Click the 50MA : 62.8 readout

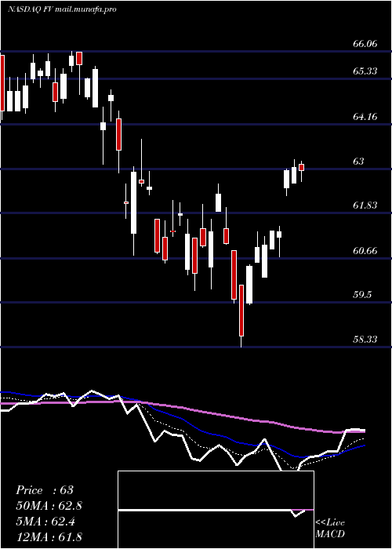[49, 506]
